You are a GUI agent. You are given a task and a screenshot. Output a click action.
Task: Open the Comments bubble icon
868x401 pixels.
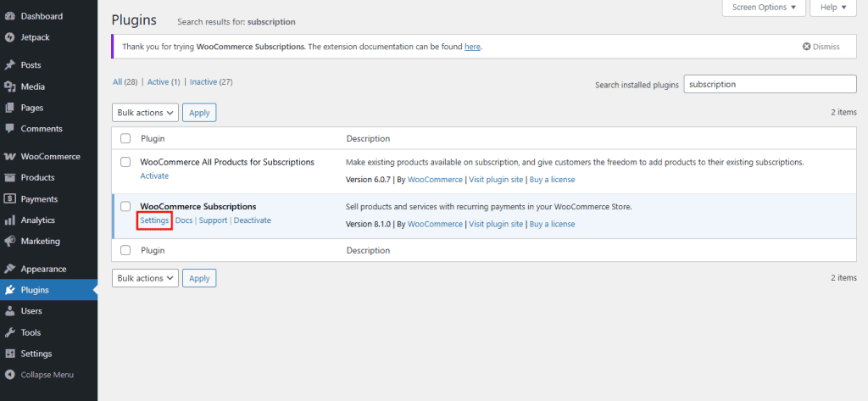pyautogui.click(x=9, y=129)
